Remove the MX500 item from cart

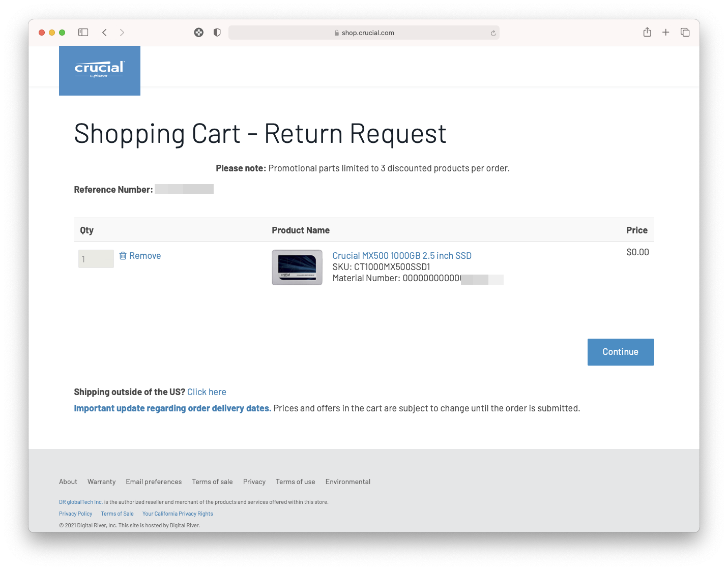click(x=140, y=256)
